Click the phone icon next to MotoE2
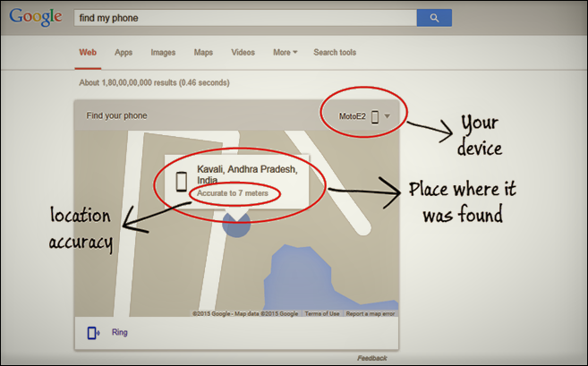588x366 pixels. pyautogui.click(x=375, y=116)
